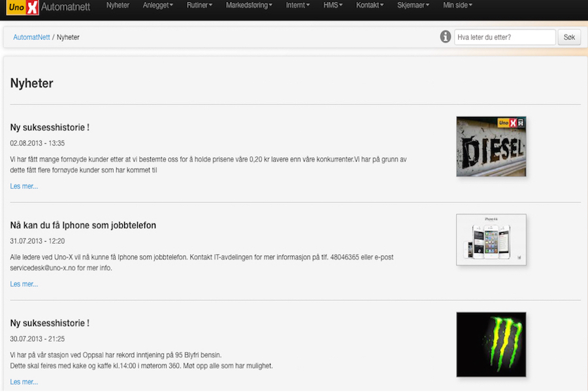Expand the Min side dropdown menu
The image size is (588, 392).
tap(457, 5)
